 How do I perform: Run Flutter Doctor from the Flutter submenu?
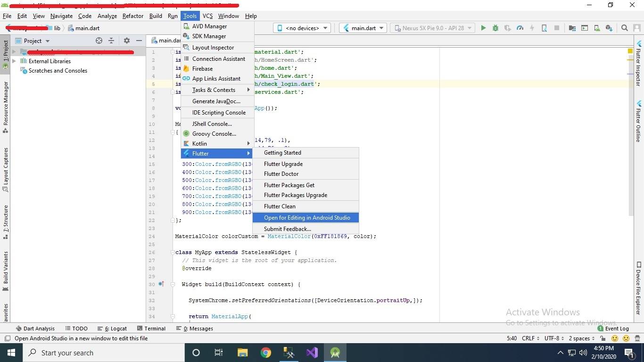pyautogui.click(x=281, y=173)
